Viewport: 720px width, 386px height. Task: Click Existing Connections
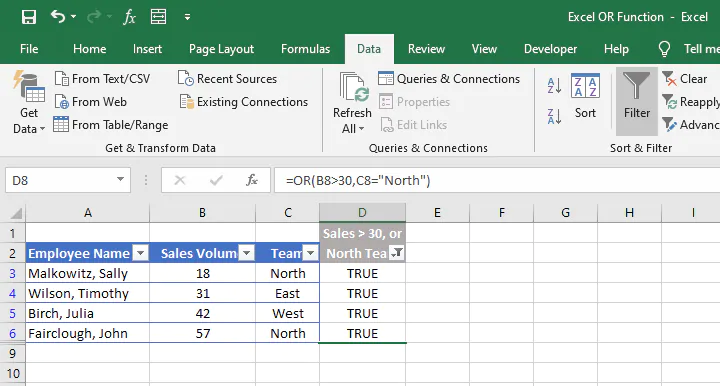[243, 102]
